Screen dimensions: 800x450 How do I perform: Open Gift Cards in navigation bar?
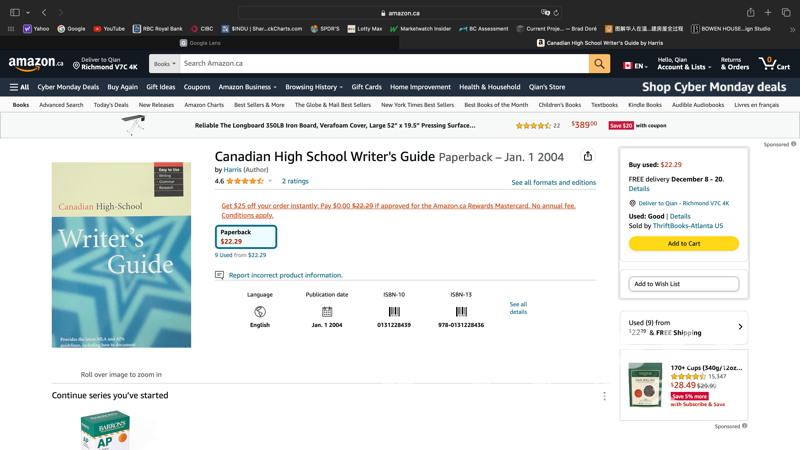pyautogui.click(x=366, y=87)
